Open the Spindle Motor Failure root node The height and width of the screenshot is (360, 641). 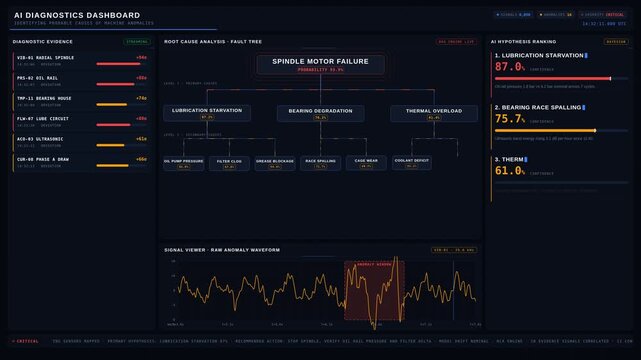point(320,65)
